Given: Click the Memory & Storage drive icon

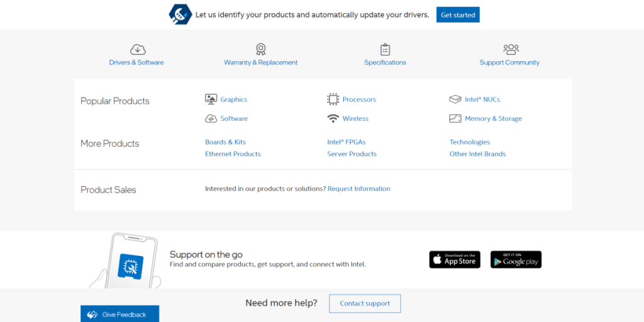Looking at the screenshot, I should tap(455, 118).
